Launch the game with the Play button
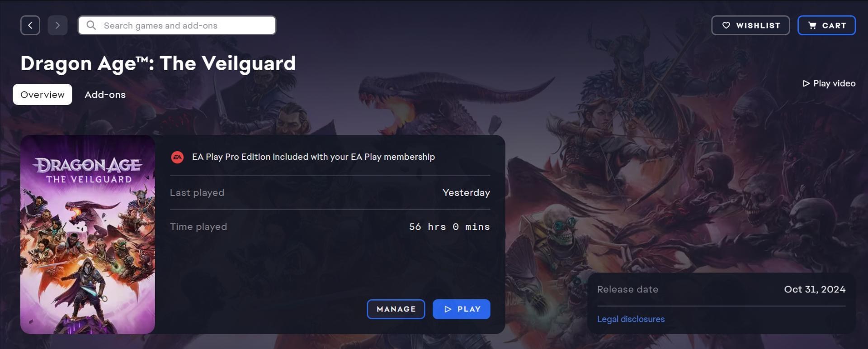Image resolution: width=868 pixels, height=349 pixels. click(462, 309)
